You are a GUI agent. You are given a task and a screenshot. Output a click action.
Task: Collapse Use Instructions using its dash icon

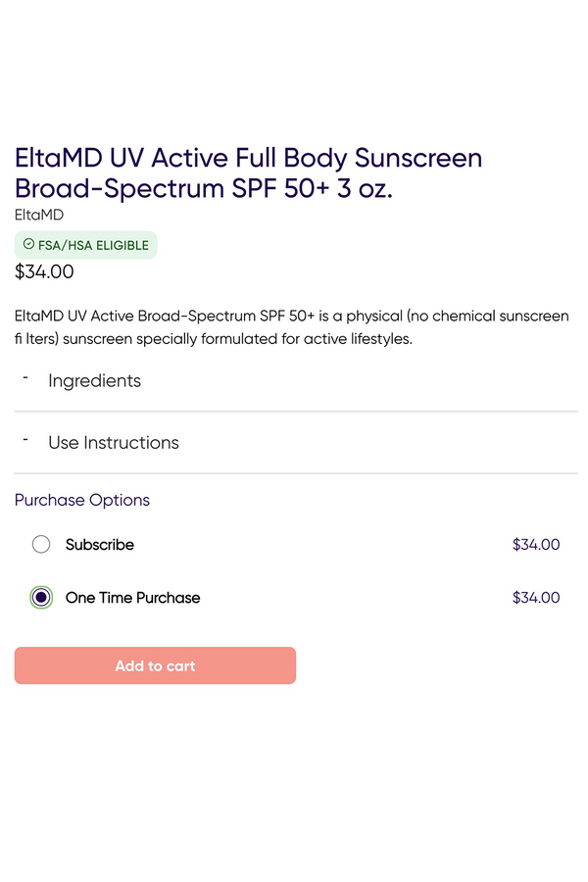(x=25, y=439)
